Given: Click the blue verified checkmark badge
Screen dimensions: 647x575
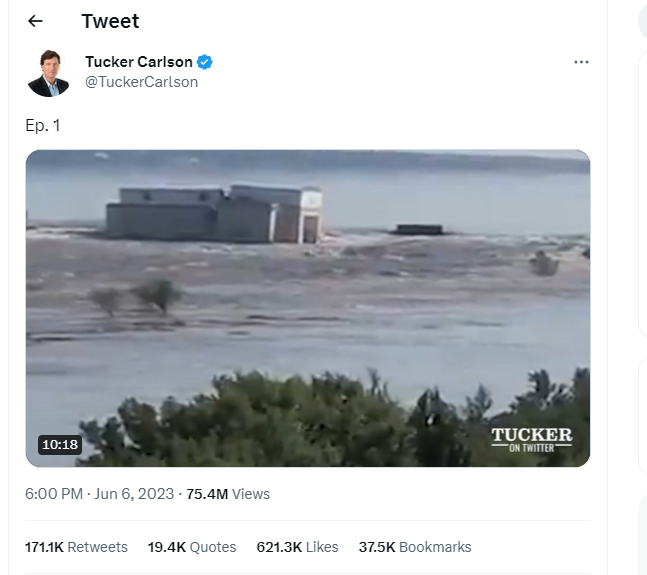Looking at the screenshot, I should click(x=205, y=62).
